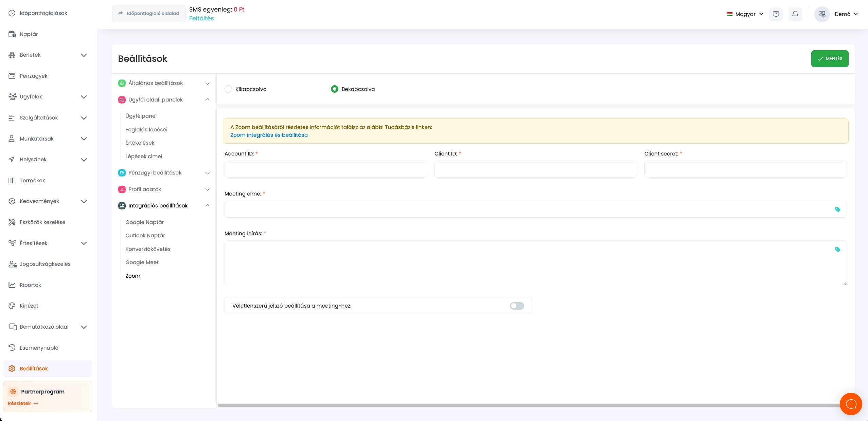Click the Naptár calendar icon in sidebar
The height and width of the screenshot is (421, 868).
point(12,34)
